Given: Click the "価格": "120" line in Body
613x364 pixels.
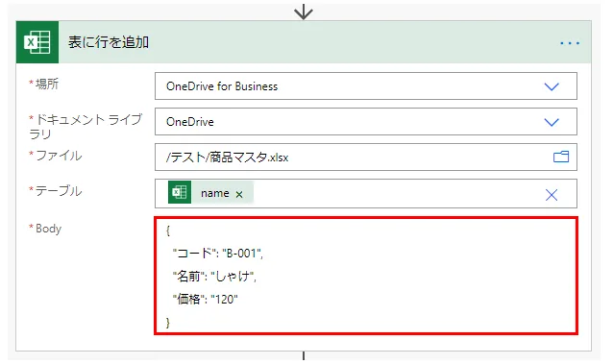Looking at the screenshot, I should click(x=206, y=299).
